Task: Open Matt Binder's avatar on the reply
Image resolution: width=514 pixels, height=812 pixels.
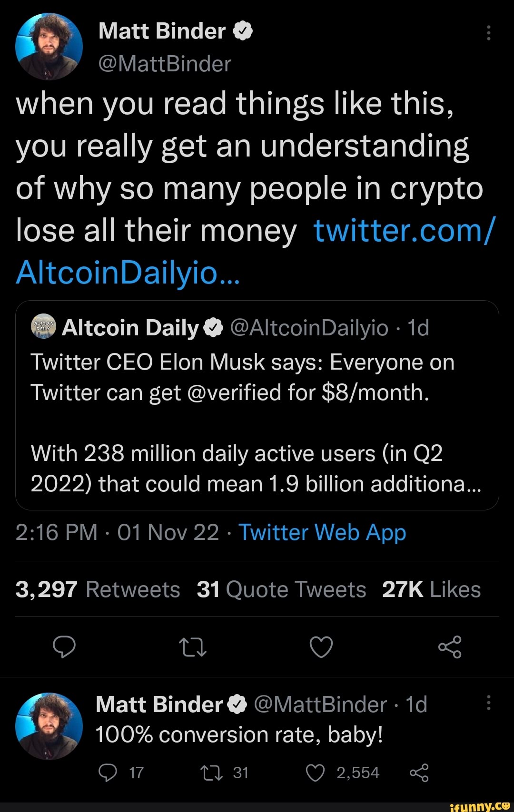Action: (49, 726)
